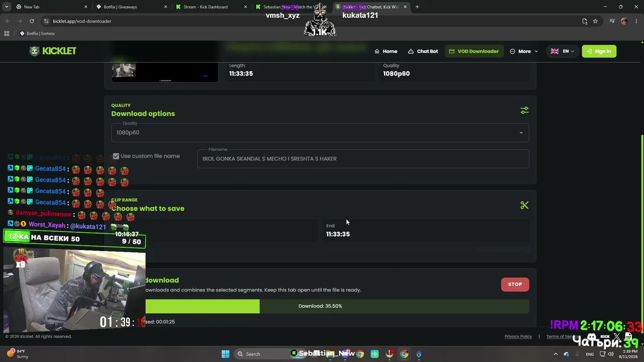Close the Stream - Kick Dashboard tab
The height and width of the screenshot is (362, 644).
click(x=246, y=7)
